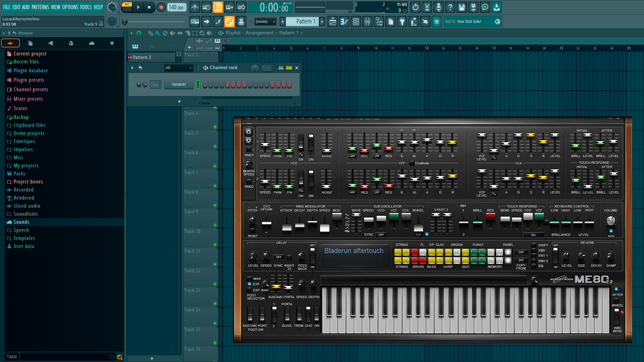
Task: Open the playlist view icon
Action: [333, 21]
